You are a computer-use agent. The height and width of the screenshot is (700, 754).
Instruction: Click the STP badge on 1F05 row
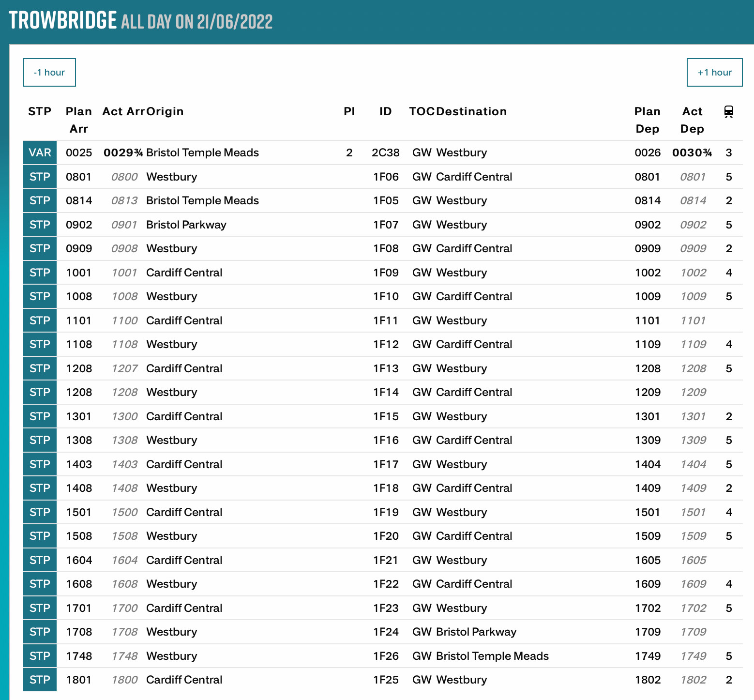point(40,201)
